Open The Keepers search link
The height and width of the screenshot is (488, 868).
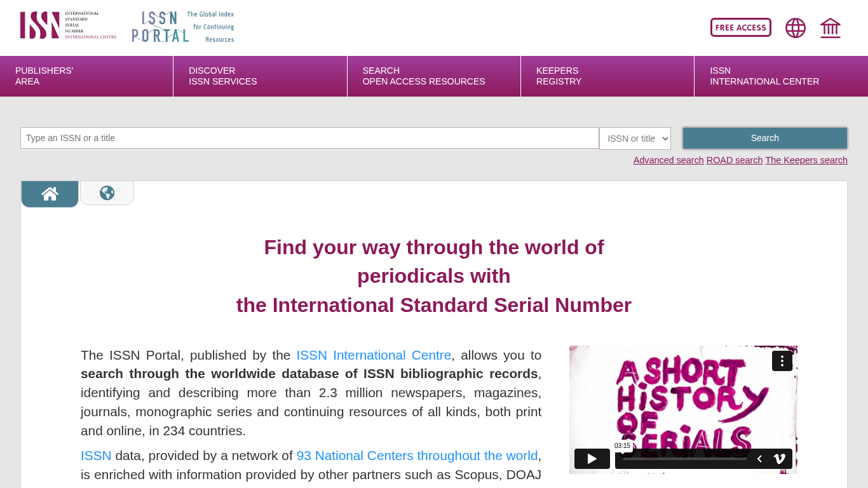806,160
